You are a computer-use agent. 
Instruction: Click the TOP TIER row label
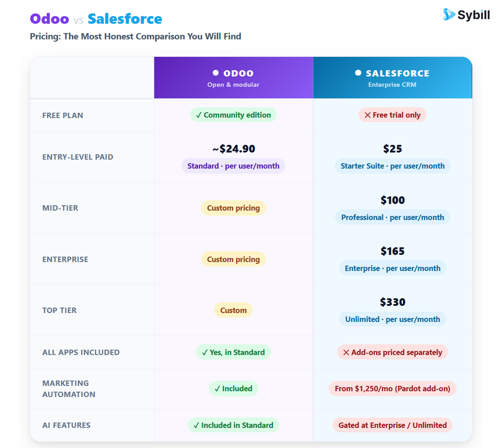59,310
